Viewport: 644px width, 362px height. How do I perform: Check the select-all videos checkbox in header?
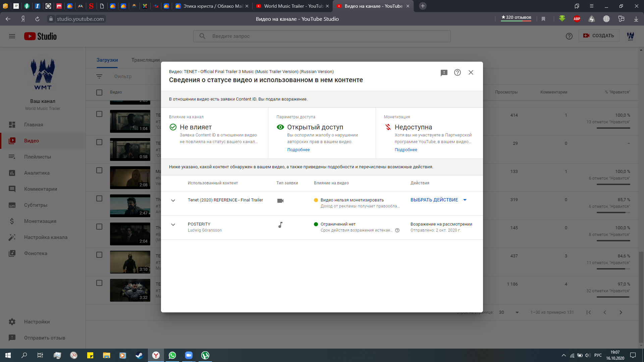(x=99, y=93)
